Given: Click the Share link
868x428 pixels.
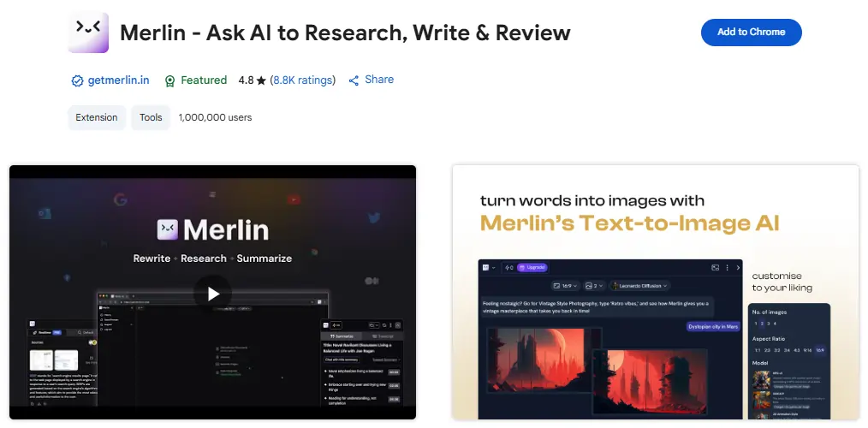Looking at the screenshot, I should (379, 80).
